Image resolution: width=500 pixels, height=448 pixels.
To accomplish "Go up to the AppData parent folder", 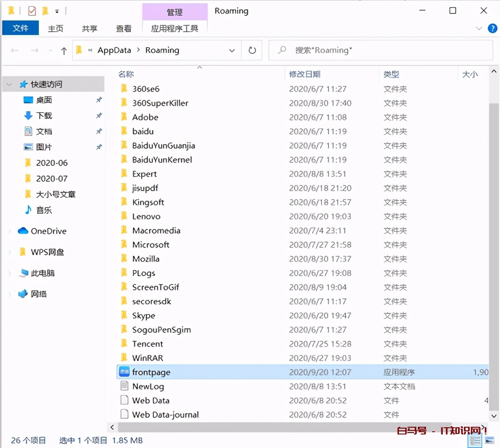I will (x=64, y=50).
